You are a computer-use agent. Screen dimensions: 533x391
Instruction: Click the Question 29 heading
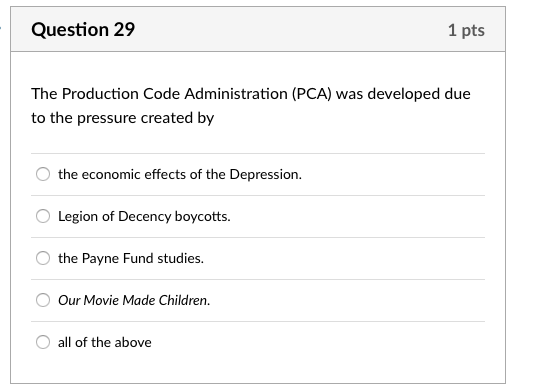[83, 29]
